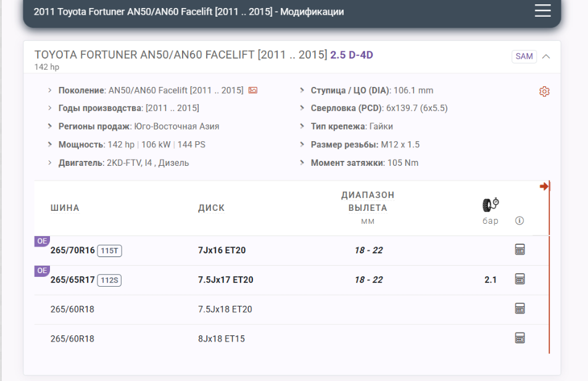
Task: Click the 115T load index badge
Action: (109, 251)
